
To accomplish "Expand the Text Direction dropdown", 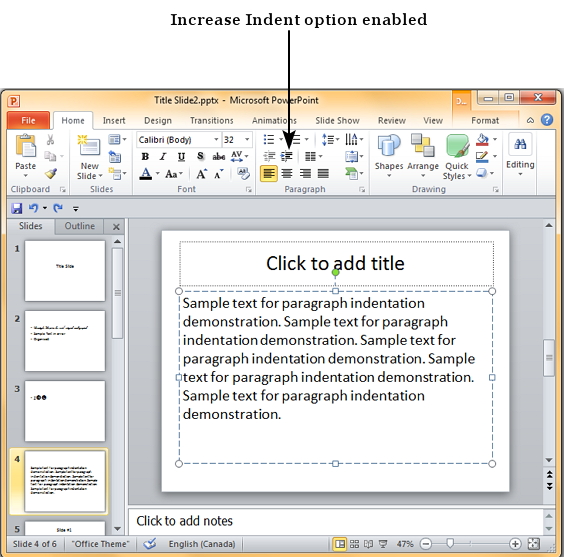I will [361, 139].
